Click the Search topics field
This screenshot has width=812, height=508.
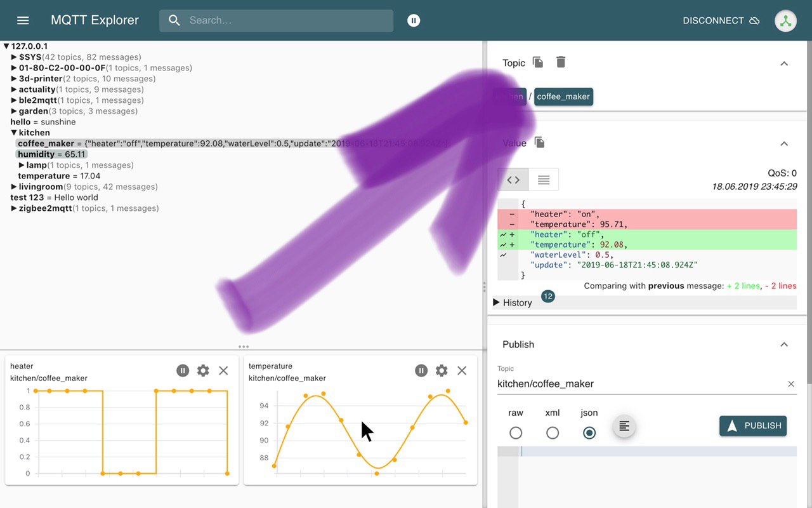coord(276,20)
